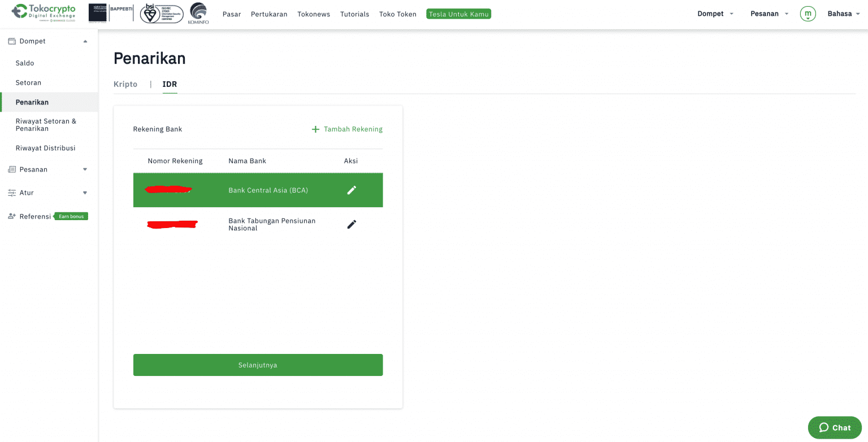This screenshot has width=868, height=442.
Task: Expand the Pesanan sidebar section arrow
Action: click(85, 169)
